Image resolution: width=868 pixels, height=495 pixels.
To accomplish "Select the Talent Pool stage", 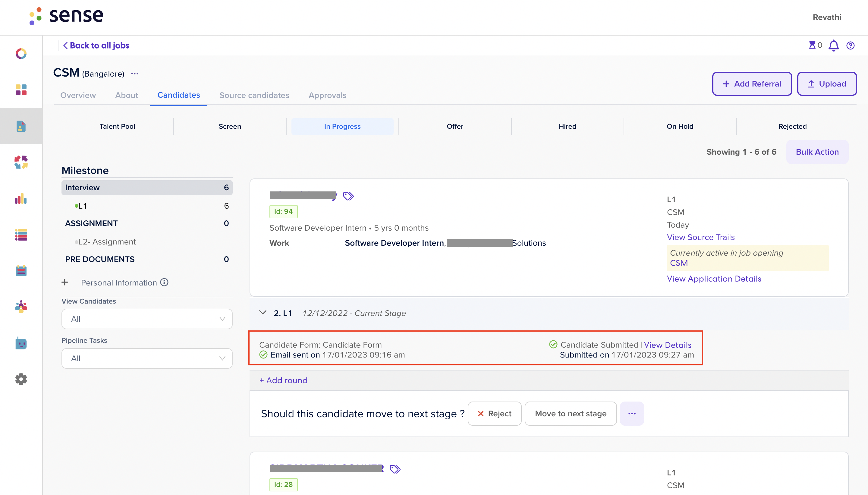I will click(117, 127).
